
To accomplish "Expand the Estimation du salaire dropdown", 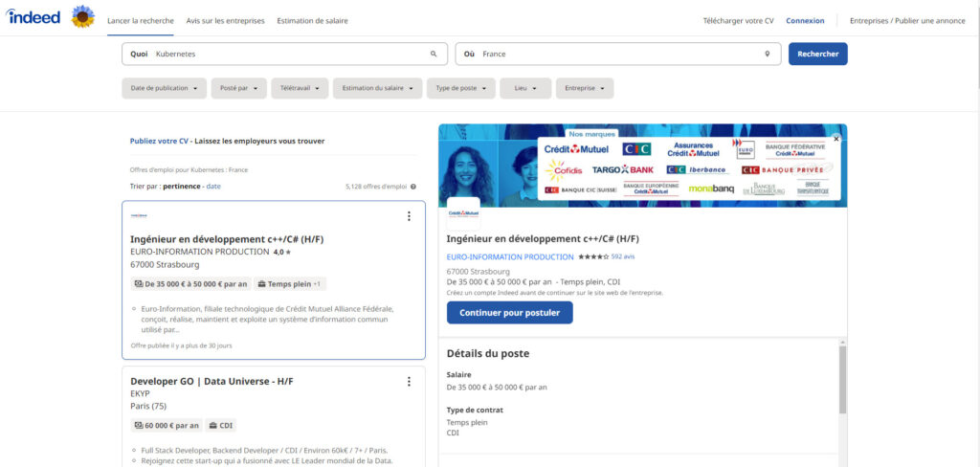I will [377, 88].
